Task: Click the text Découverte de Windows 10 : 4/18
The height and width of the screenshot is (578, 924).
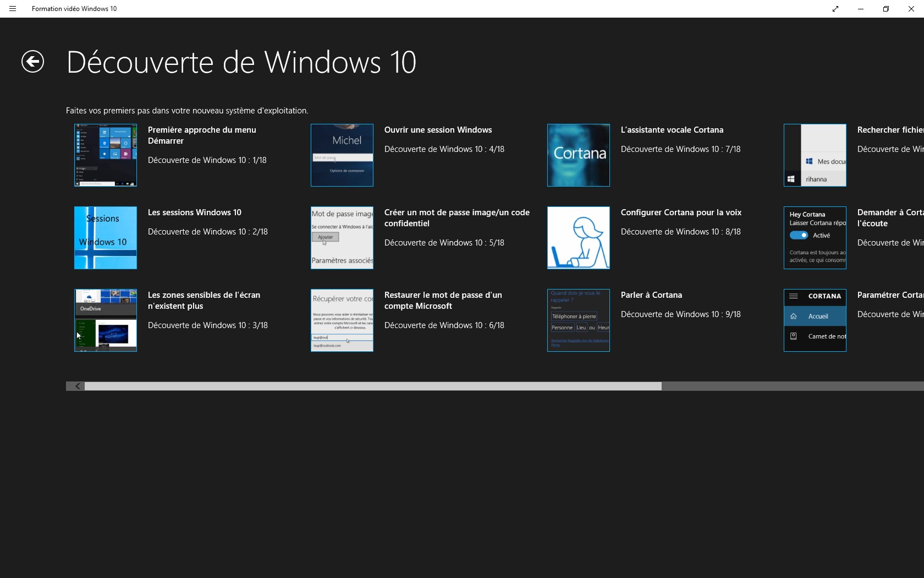Action: click(x=444, y=149)
